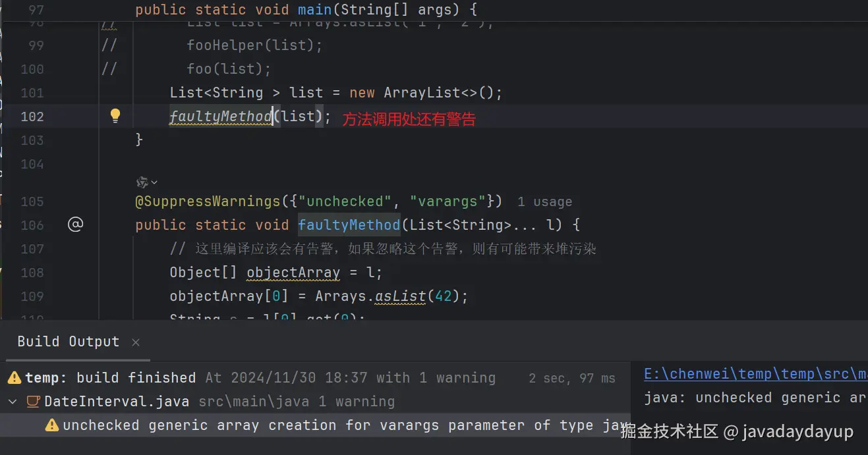The width and height of the screenshot is (868, 455).
Task: Click the @ gutter icon on line 106
Action: [75, 225]
